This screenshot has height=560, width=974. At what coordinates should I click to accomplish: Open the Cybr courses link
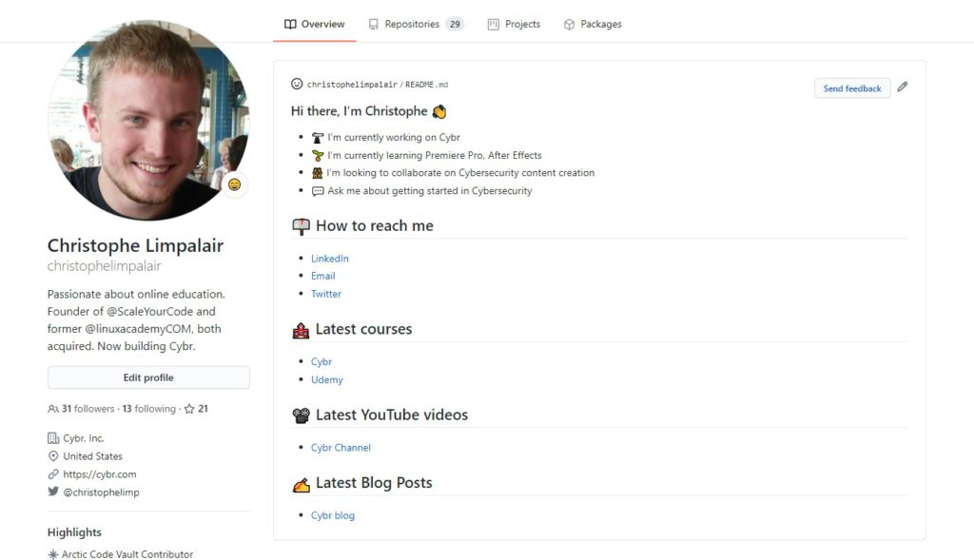pos(321,360)
